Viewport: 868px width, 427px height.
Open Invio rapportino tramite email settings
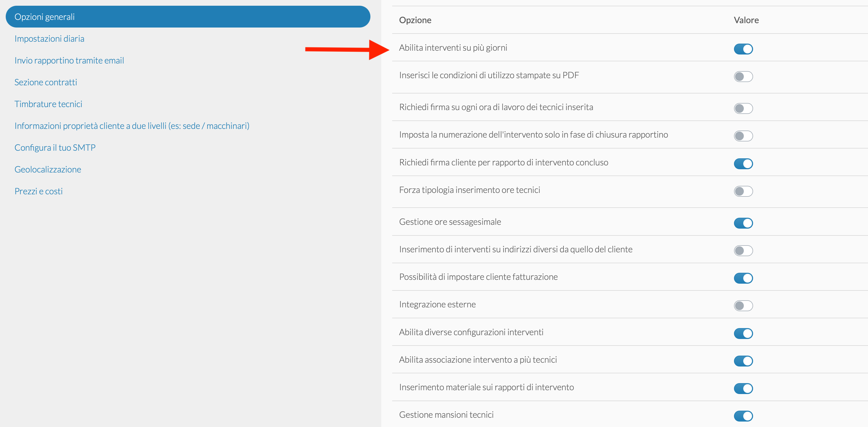[69, 61]
